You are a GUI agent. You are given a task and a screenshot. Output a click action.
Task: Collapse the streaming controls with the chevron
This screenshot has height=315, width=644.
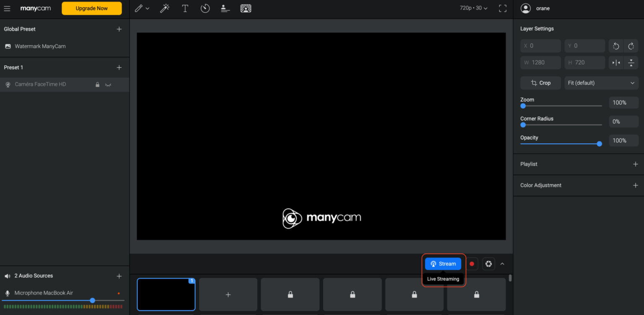click(502, 263)
